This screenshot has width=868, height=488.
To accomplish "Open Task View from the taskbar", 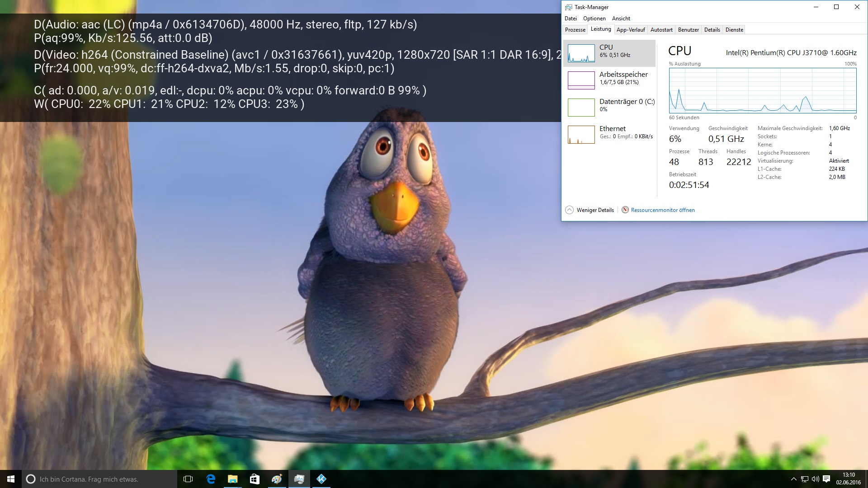I will (x=188, y=479).
